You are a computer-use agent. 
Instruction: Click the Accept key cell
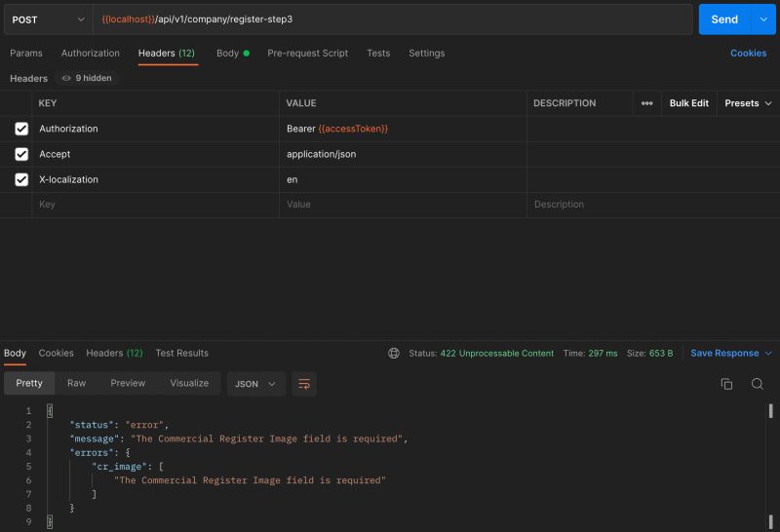pyautogui.click(x=155, y=154)
